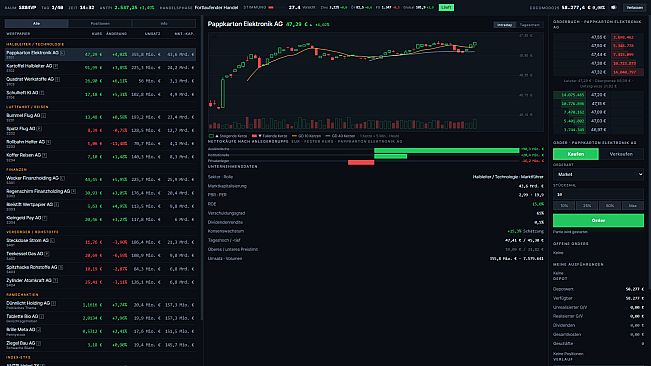Click the Finanzen sector heading
651x366 pixels.
pyautogui.click(x=17, y=169)
